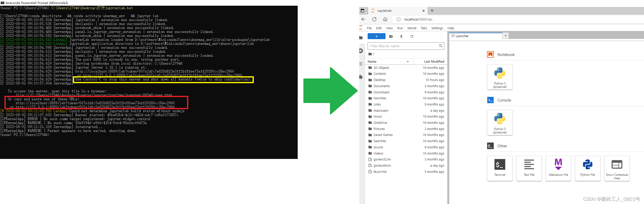Reload the browser page
This screenshot has width=644, height=204.
pyautogui.click(x=374, y=19)
